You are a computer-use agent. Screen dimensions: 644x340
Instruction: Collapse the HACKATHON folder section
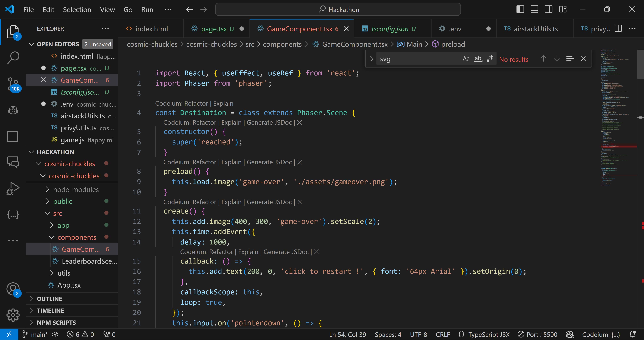point(31,152)
